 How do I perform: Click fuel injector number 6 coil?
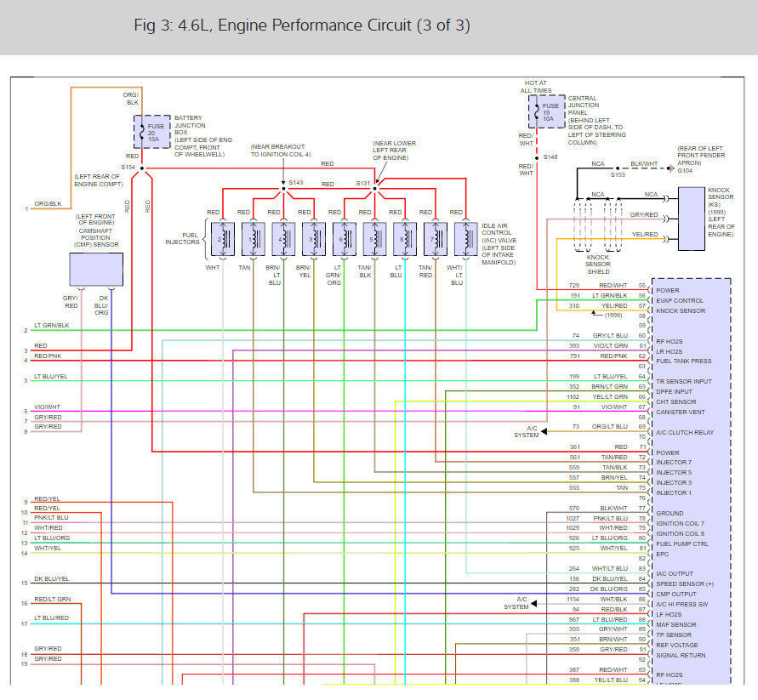pyautogui.click(x=345, y=239)
